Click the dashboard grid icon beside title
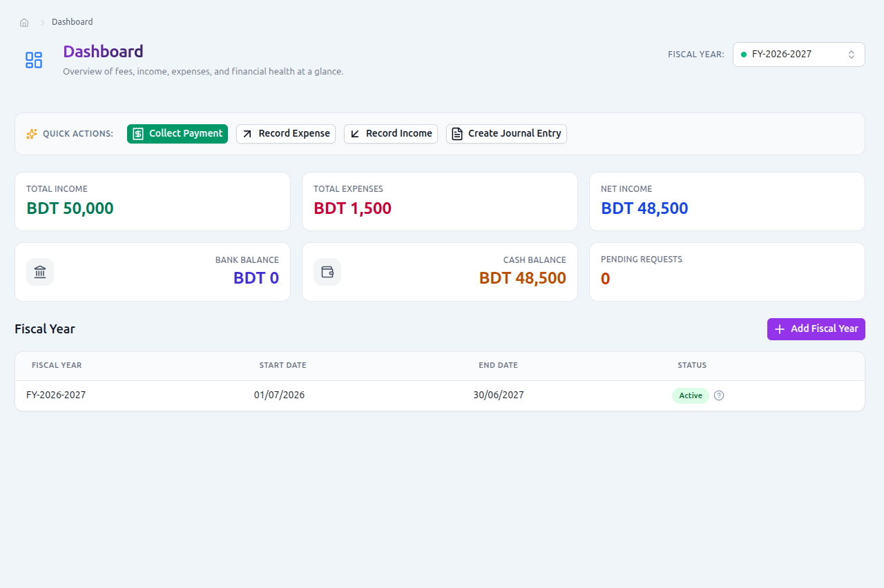 [34, 60]
